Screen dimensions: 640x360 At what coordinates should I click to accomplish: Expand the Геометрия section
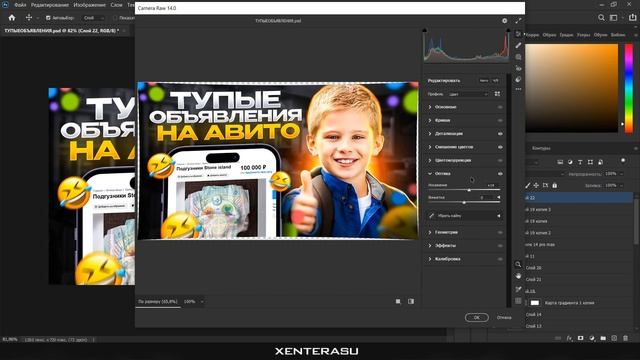pos(430,232)
